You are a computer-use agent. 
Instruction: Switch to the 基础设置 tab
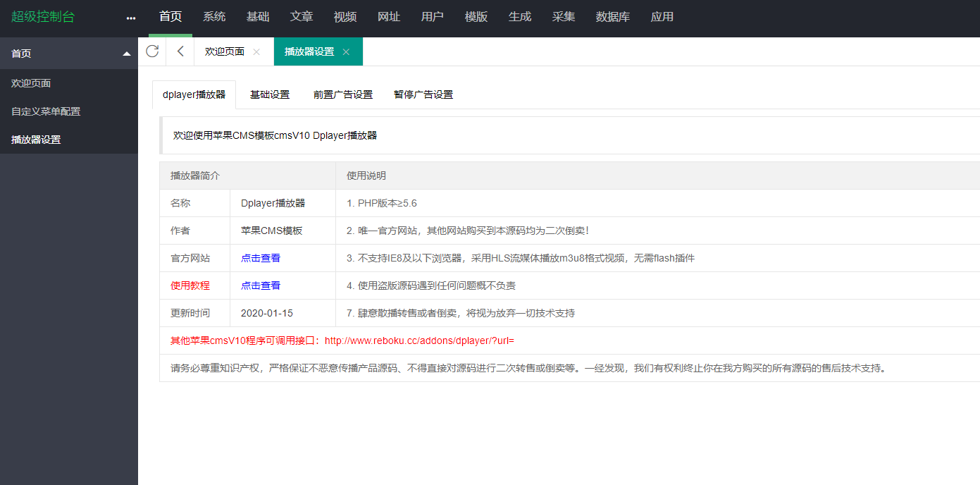tap(270, 94)
